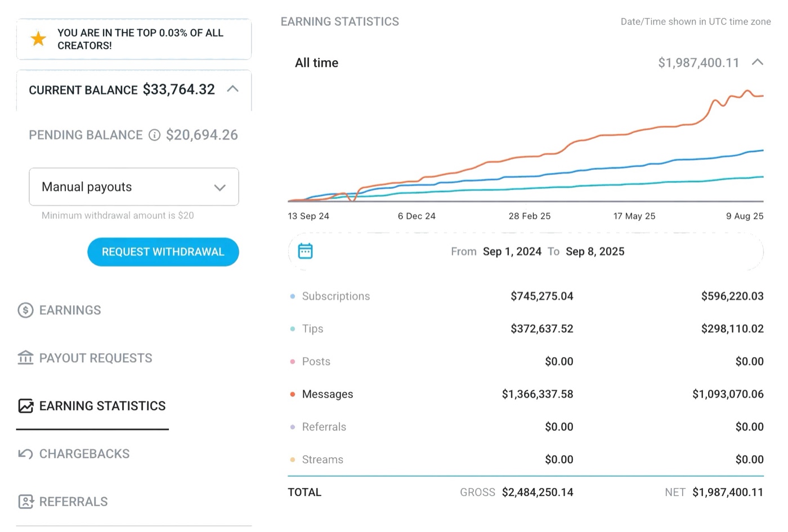Open the Chargebacks menu item
Image resolution: width=788 pixels, height=532 pixels.
[x=74, y=454]
